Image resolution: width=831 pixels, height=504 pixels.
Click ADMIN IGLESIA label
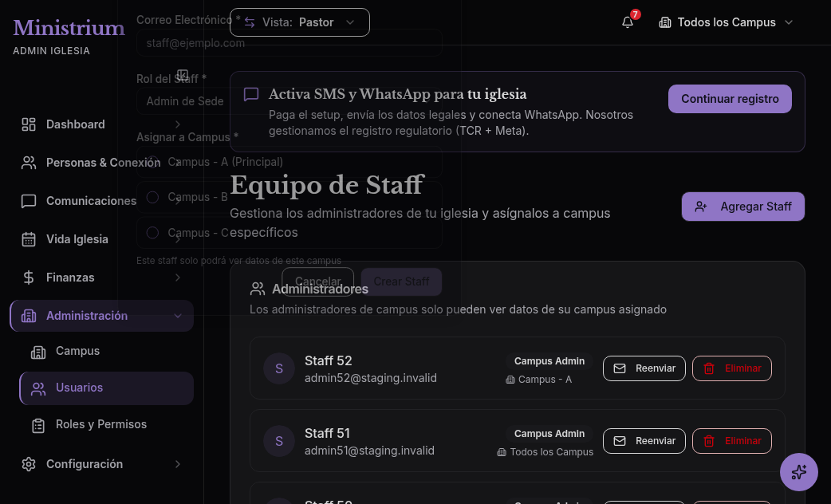pyautogui.click(x=51, y=51)
